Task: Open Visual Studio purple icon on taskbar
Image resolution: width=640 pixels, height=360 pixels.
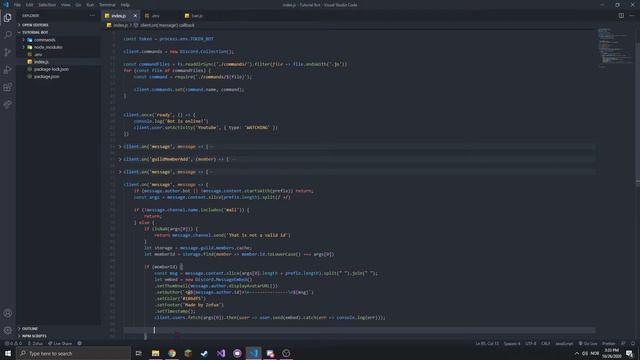Action: pyautogui.click(x=221, y=353)
